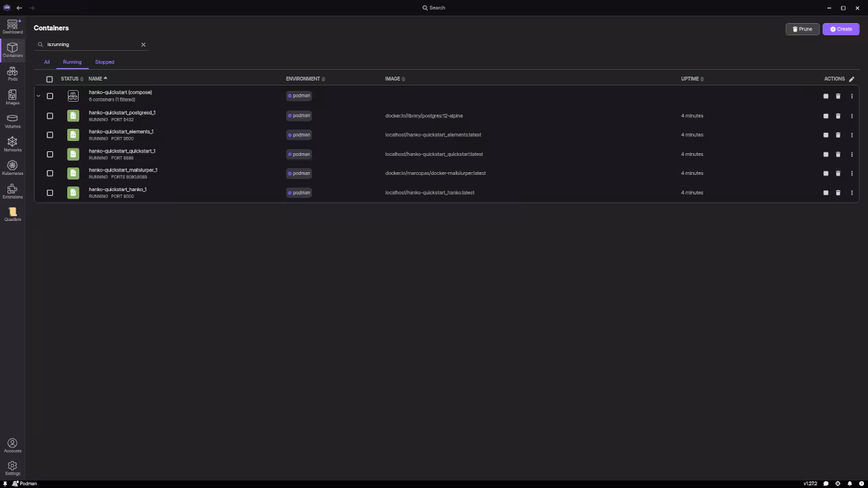Open the kebab menu for mailslurper_1
This screenshot has height=488, width=868.
[852, 174]
